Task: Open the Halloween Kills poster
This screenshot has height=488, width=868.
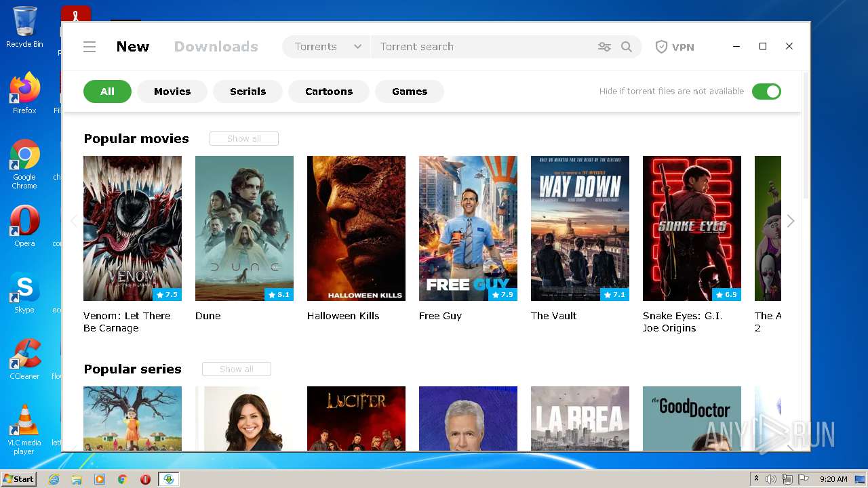Action: tap(356, 228)
